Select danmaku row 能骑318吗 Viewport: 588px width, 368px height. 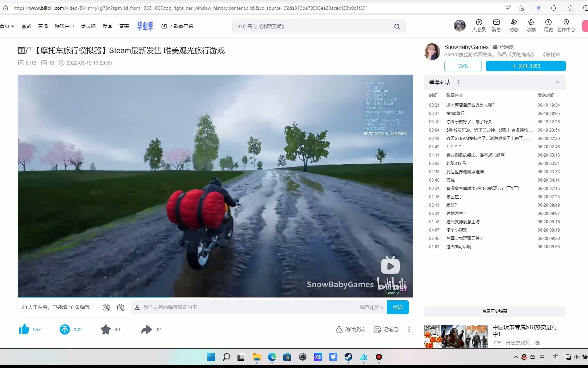(495, 164)
